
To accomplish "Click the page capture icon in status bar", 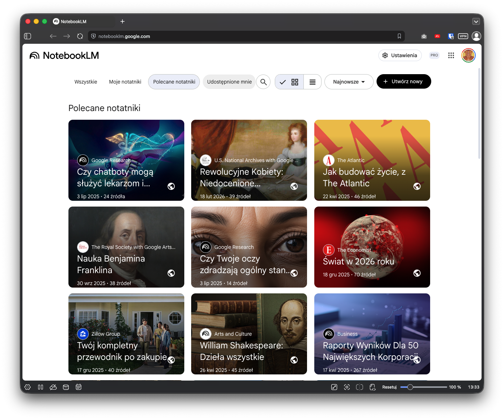I will tap(347, 387).
